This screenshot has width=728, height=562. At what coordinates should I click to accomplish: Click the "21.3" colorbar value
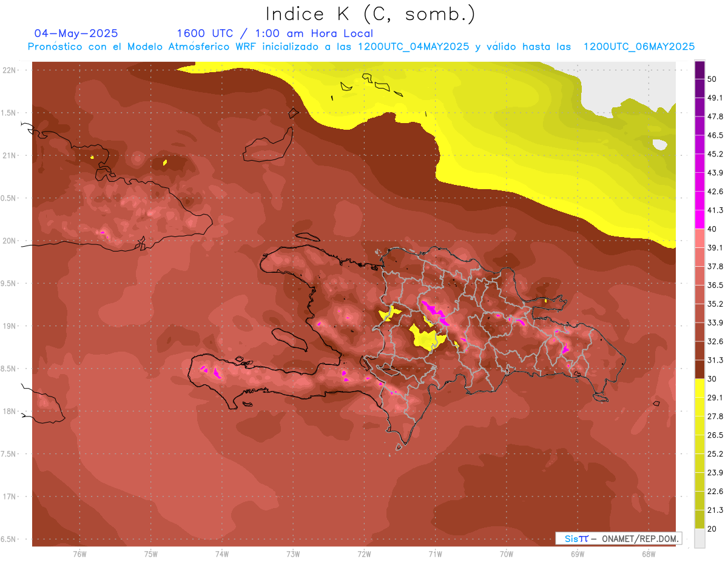click(715, 510)
